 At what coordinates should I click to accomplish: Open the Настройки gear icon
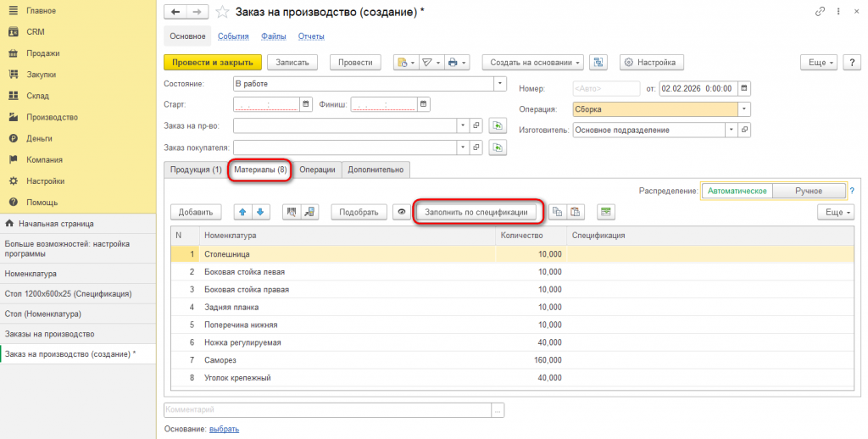pos(14,181)
